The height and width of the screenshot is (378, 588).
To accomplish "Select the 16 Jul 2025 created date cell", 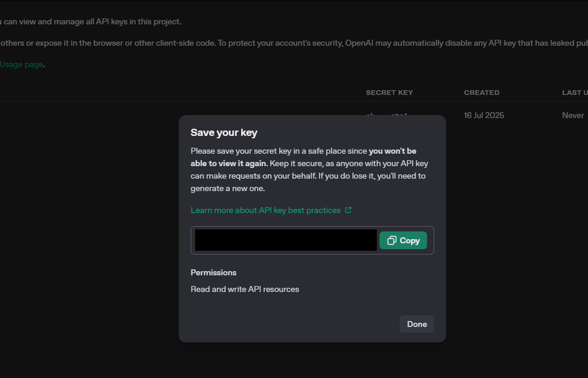I will coord(484,115).
